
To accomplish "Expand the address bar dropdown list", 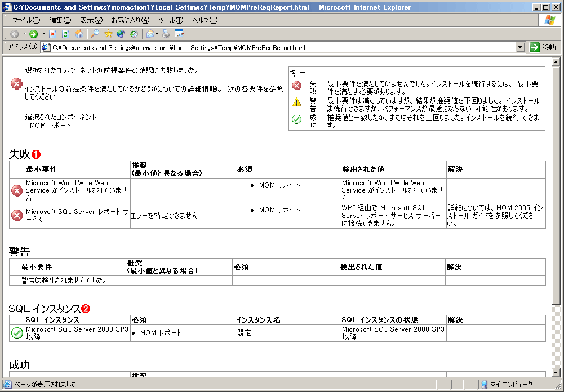I will pos(520,47).
